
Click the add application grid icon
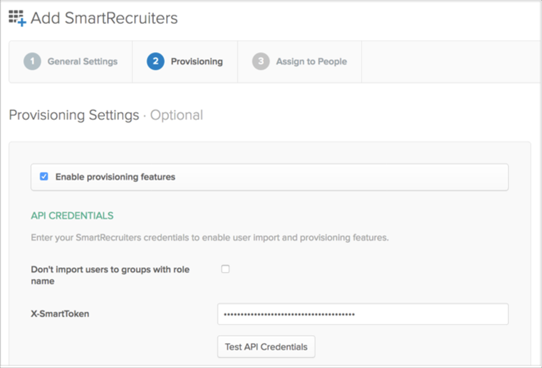(x=17, y=18)
